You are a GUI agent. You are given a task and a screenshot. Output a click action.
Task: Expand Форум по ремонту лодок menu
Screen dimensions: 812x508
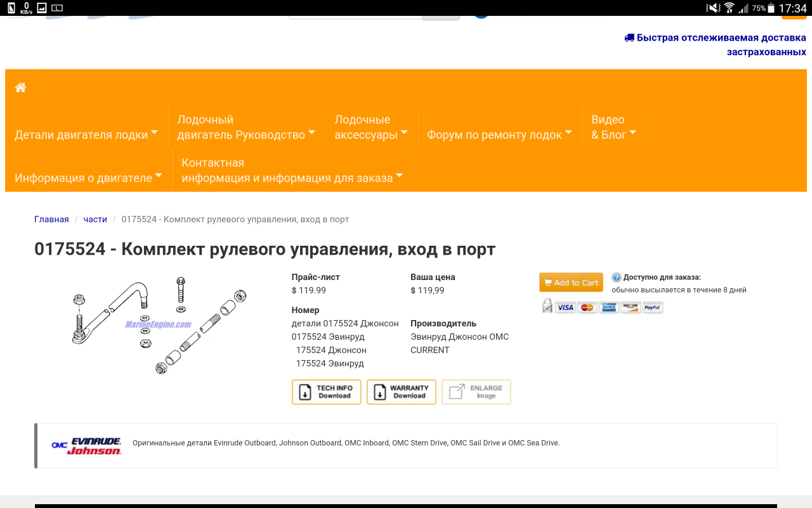(499, 135)
